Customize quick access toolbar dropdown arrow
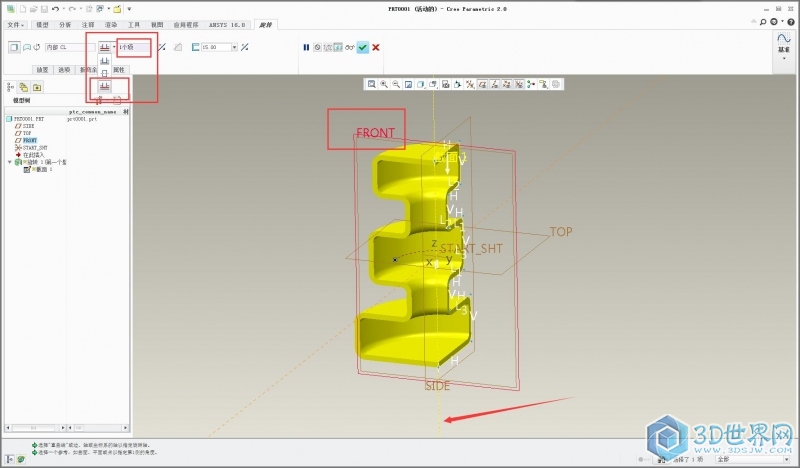The height and width of the screenshot is (468, 800). click(129, 9)
